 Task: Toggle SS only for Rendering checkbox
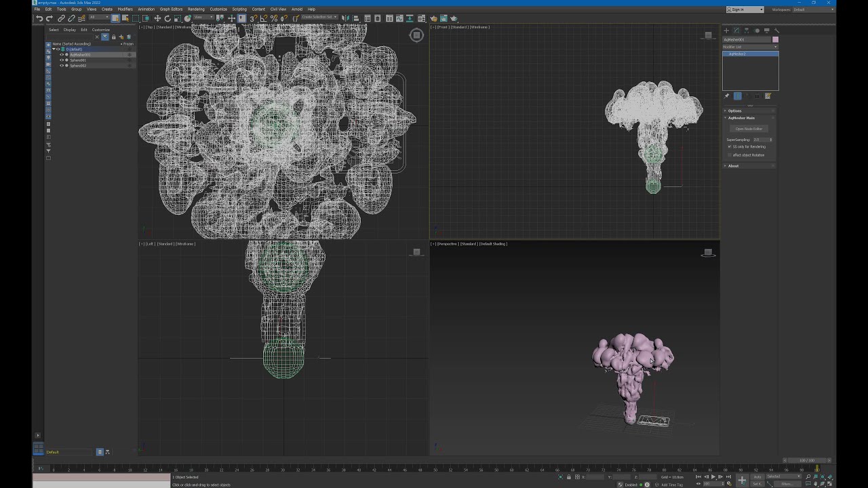[x=730, y=146]
